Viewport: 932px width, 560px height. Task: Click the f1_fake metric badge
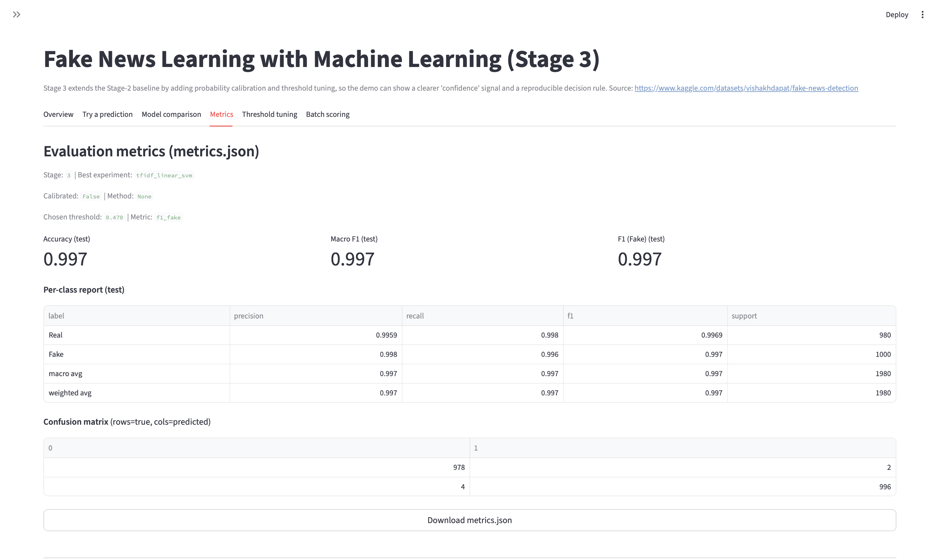[x=168, y=217]
